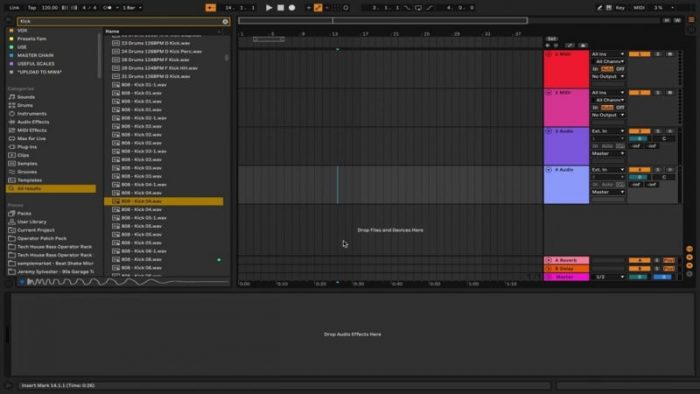Open the Templates category
Screen dimensions: 700x394
coord(29,180)
